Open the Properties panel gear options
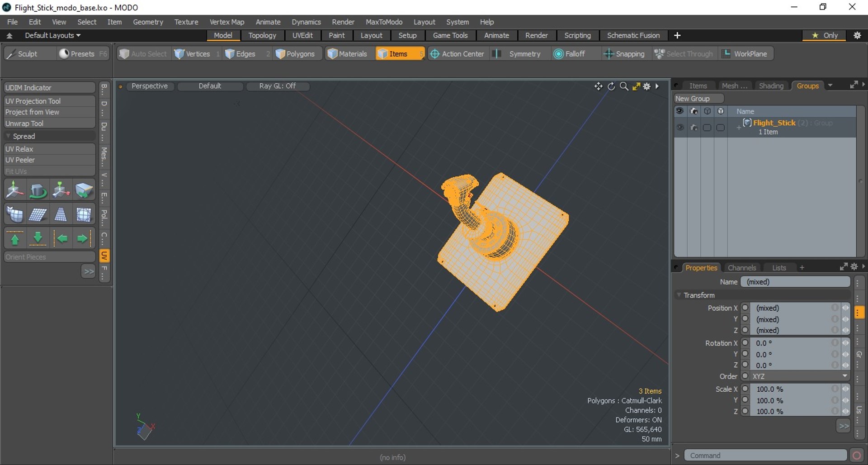 pyautogui.click(x=854, y=267)
